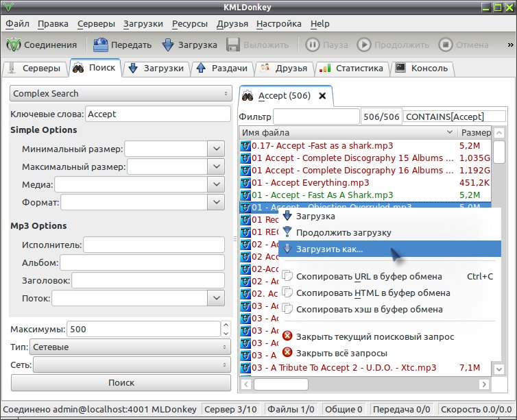Click the Фильтр input field
Image resolution: width=517 pixels, height=420 pixels.
click(x=317, y=116)
